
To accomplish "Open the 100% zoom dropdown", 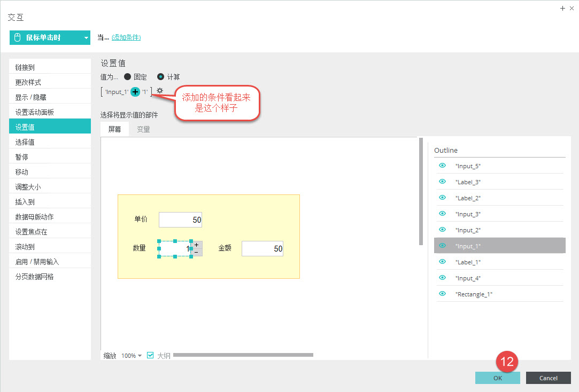I will tap(132, 356).
